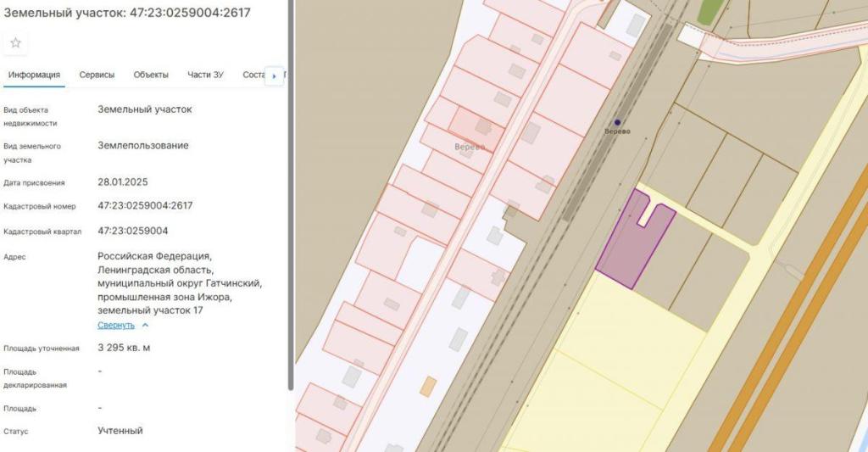Click the cadastral number 47:23:0259004:2617 value

pos(145,205)
